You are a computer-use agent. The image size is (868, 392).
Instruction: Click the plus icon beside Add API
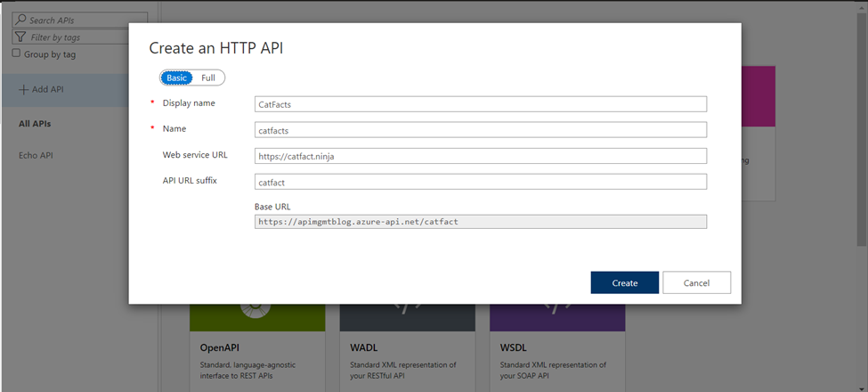(23, 90)
